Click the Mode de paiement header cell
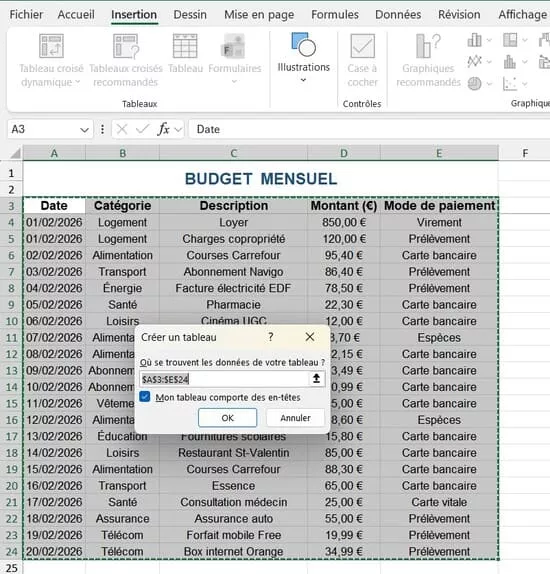 [439, 206]
